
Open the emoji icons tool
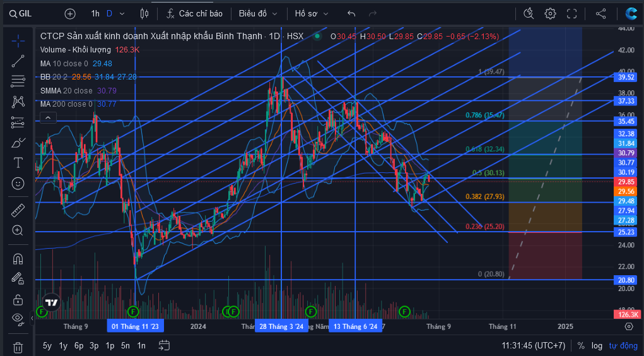pyautogui.click(x=18, y=183)
